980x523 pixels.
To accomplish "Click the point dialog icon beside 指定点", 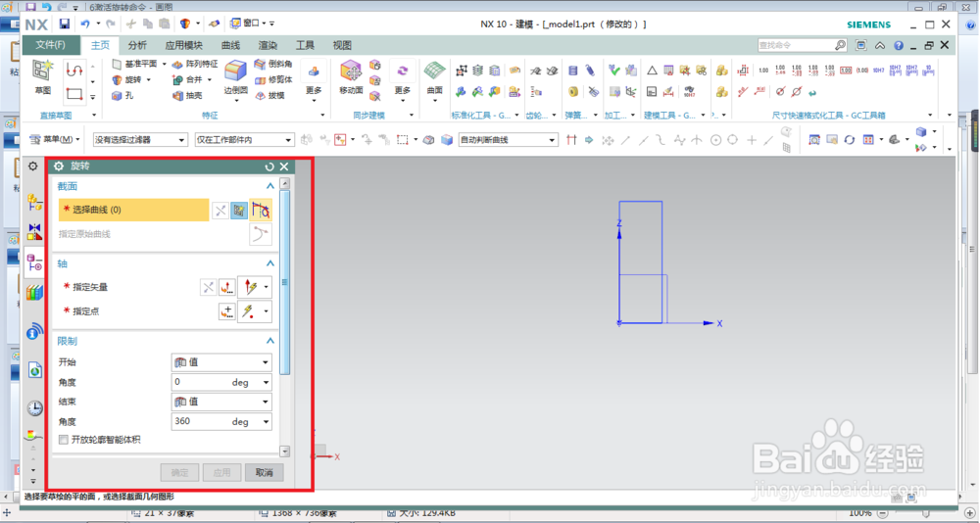I will click(227, 311).
